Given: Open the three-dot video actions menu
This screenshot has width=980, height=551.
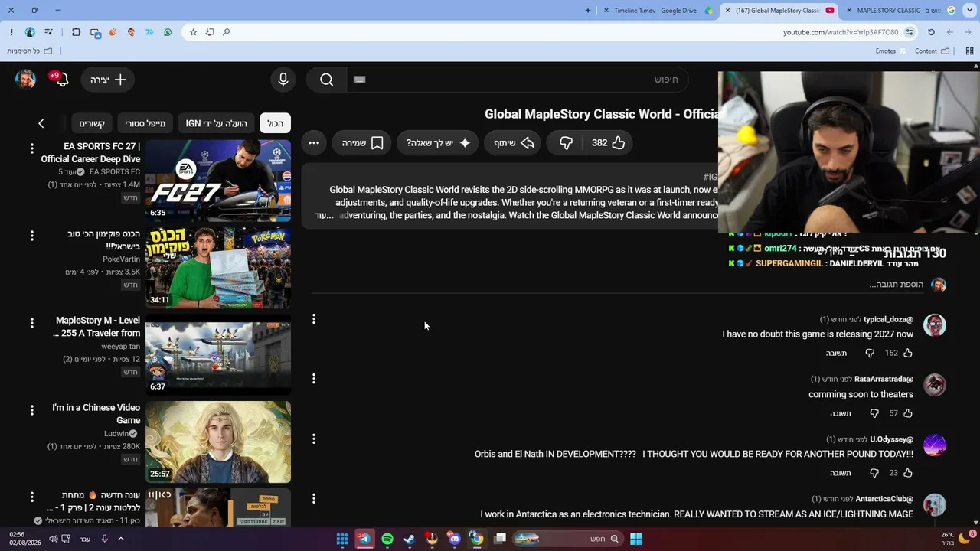Looking at the screenshot, I should pos(314,143).
